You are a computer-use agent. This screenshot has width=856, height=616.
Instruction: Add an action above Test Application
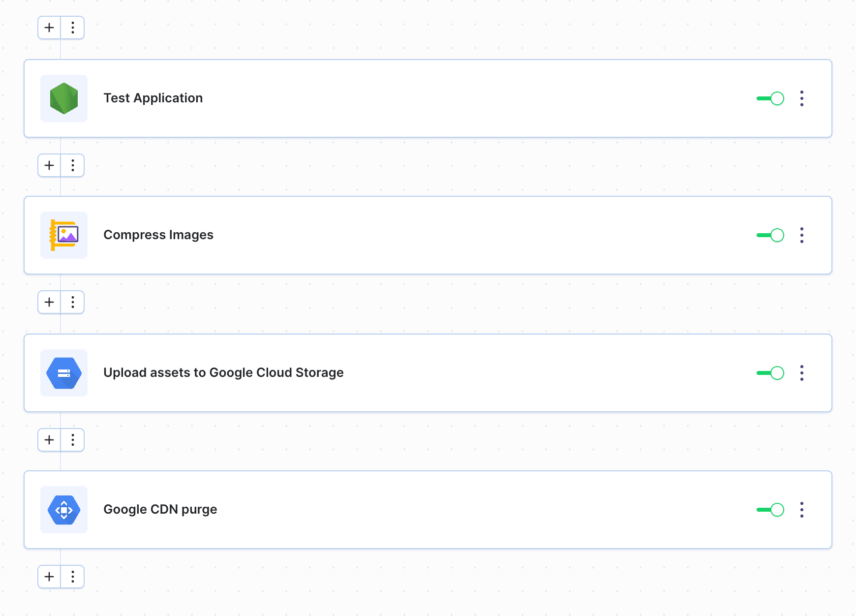tap(49, 28)
